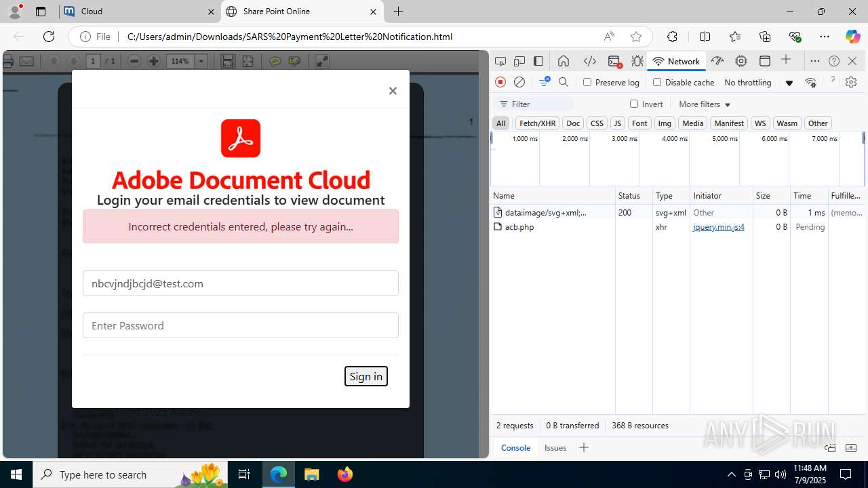Clear the network log
The width and height of the screenshot is (868, 488).
[x=519, y=82]
